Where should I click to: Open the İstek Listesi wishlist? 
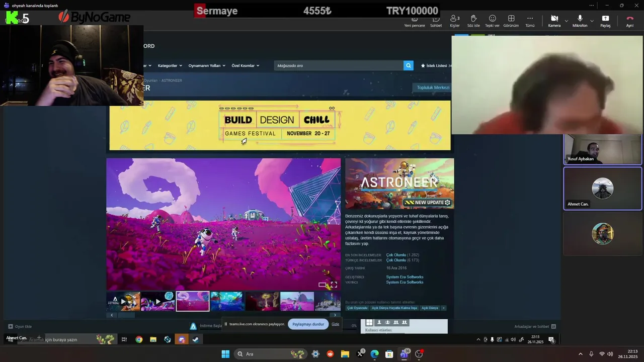[x=436, y=65]
